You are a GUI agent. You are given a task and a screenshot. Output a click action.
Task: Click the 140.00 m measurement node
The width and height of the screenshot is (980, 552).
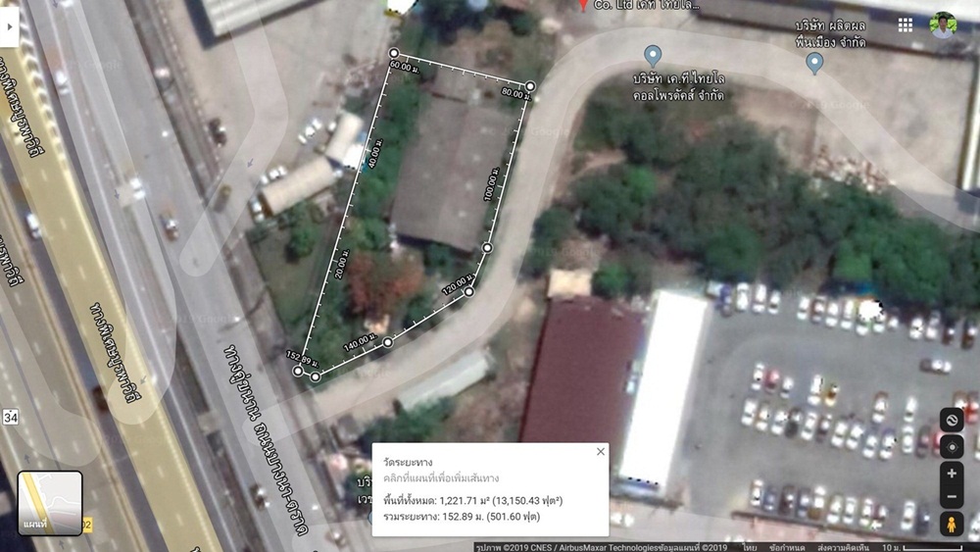click(387, 342)
